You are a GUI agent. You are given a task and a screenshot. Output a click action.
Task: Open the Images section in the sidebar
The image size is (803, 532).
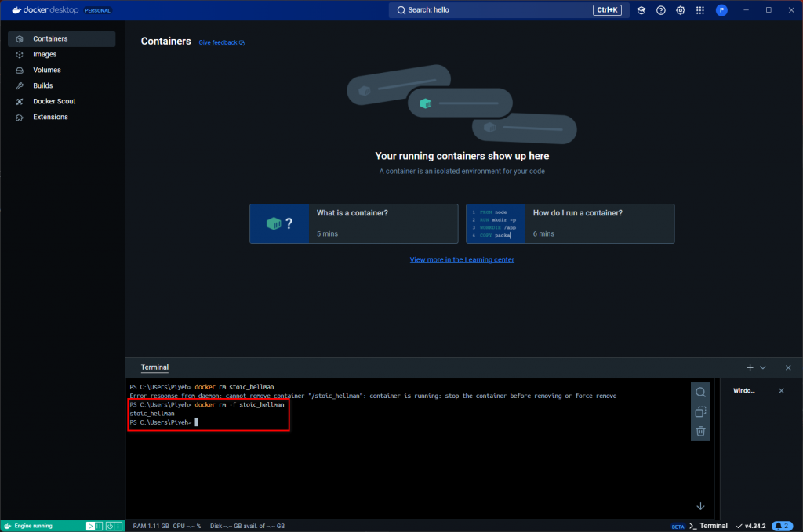(61, 54)
